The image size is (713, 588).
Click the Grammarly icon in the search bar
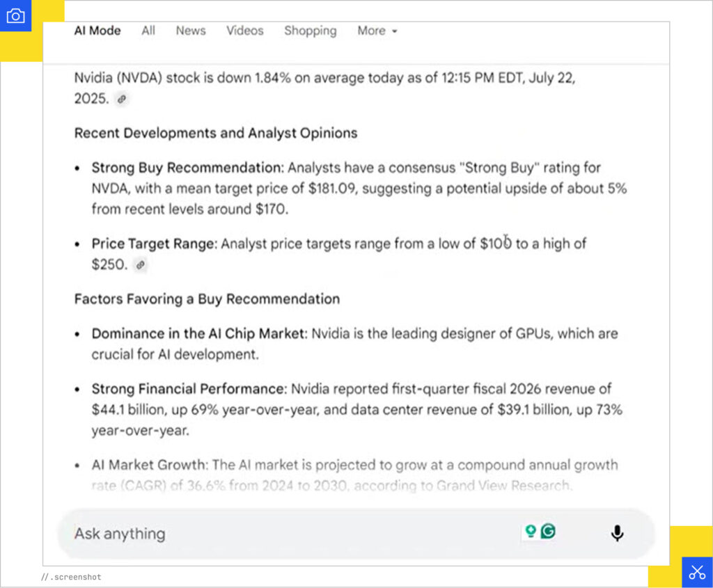(x=547, y=530)
